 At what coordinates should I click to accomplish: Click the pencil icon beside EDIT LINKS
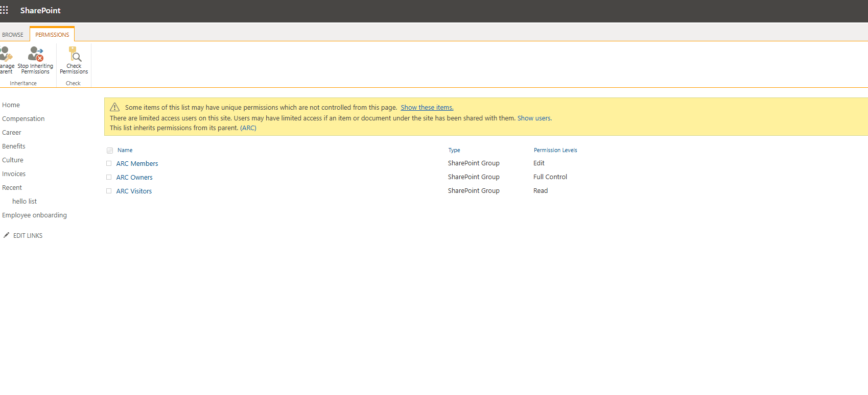pyautogui.click(x=6, y=235)
